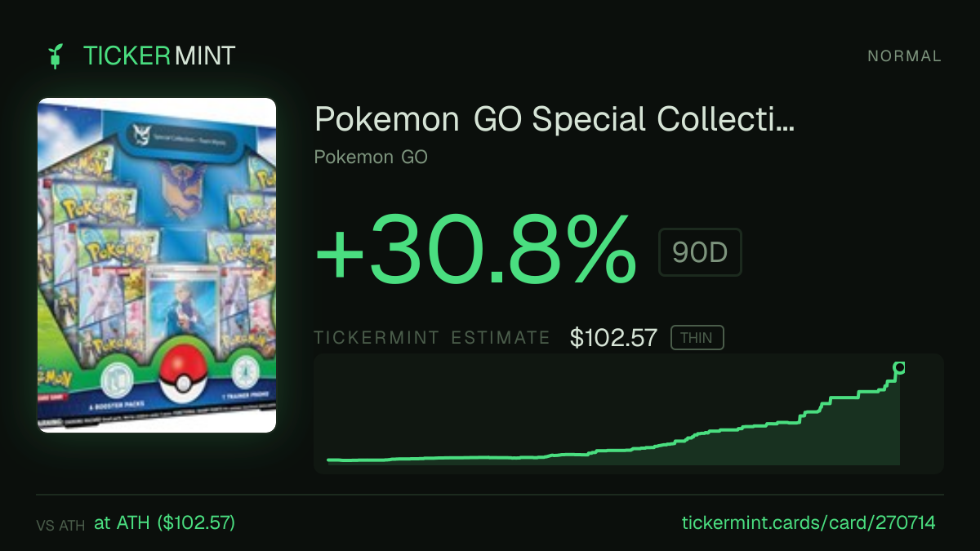
Task: Click the Pokemon GO set name subtitle
Action: pos(371,157)
